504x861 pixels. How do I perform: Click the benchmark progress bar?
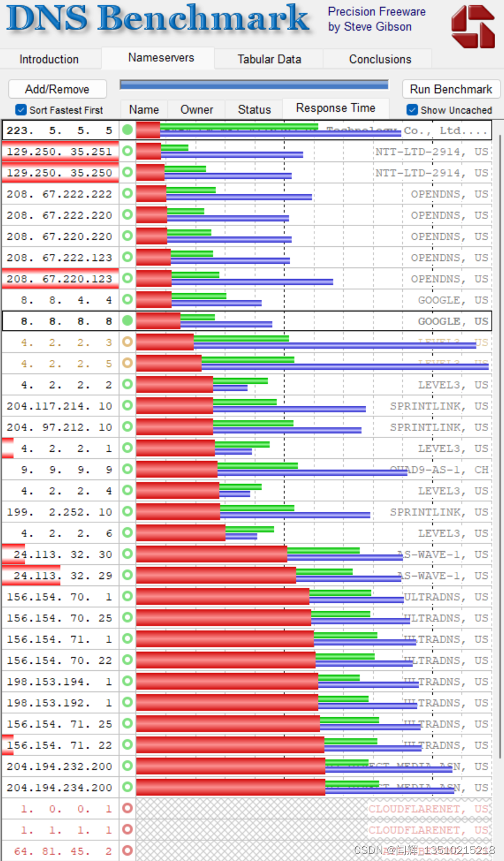(254, 85)
